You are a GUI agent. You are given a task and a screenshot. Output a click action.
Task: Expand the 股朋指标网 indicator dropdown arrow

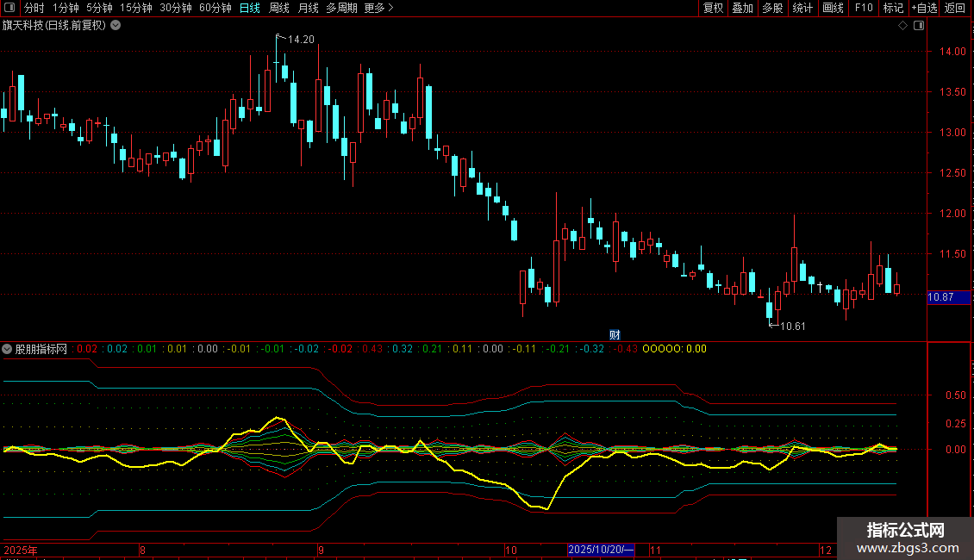(8, 349)
